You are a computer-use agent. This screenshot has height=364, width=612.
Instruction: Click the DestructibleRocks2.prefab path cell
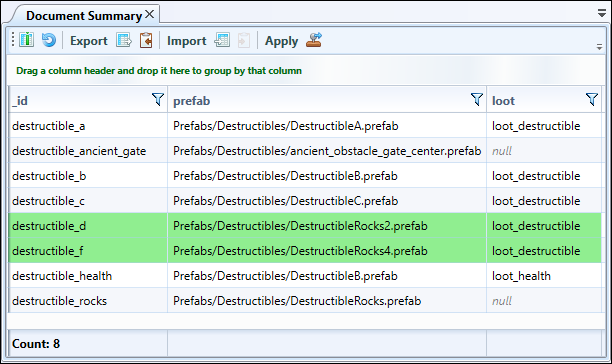tap(327, 226)
